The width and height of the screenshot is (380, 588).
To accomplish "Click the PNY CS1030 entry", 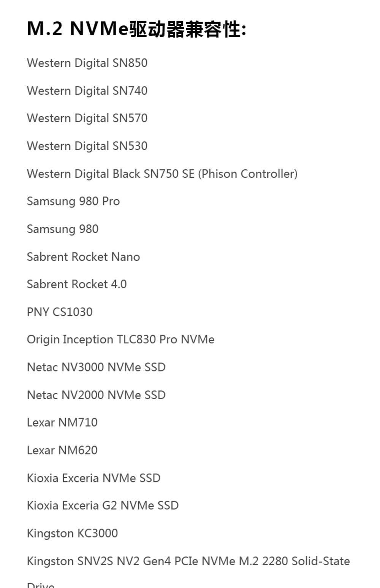I will coord(60,312).
